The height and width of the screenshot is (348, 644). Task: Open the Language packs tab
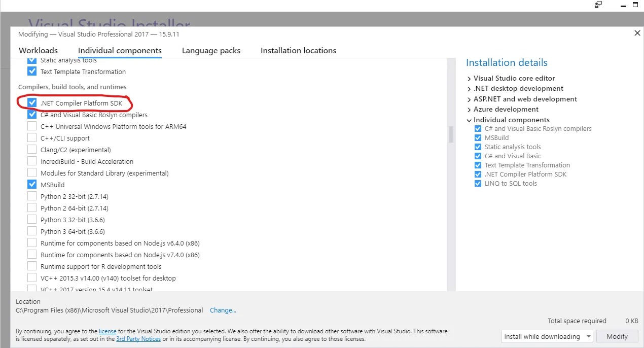point(211,51)
